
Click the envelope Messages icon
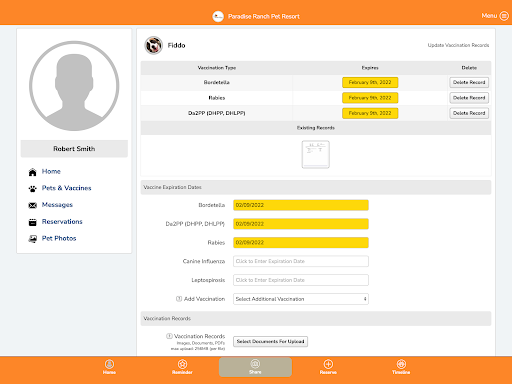click(32, 205)
